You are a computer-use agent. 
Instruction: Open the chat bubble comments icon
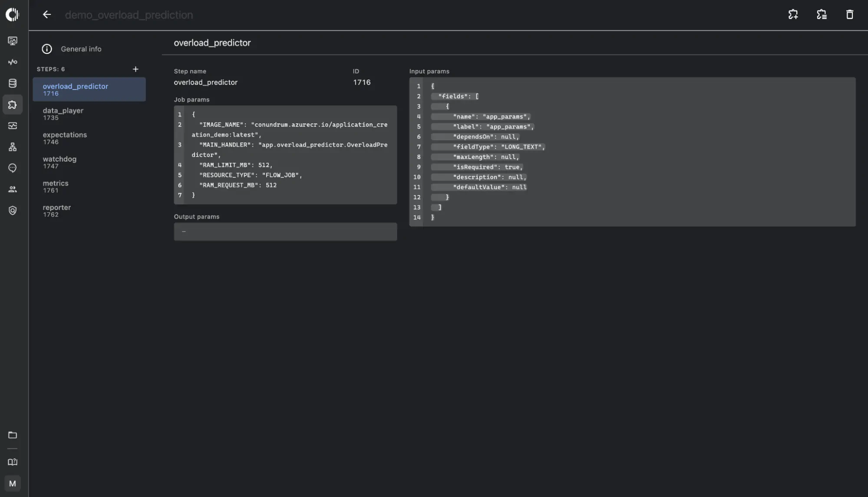[x=13, y=168]
